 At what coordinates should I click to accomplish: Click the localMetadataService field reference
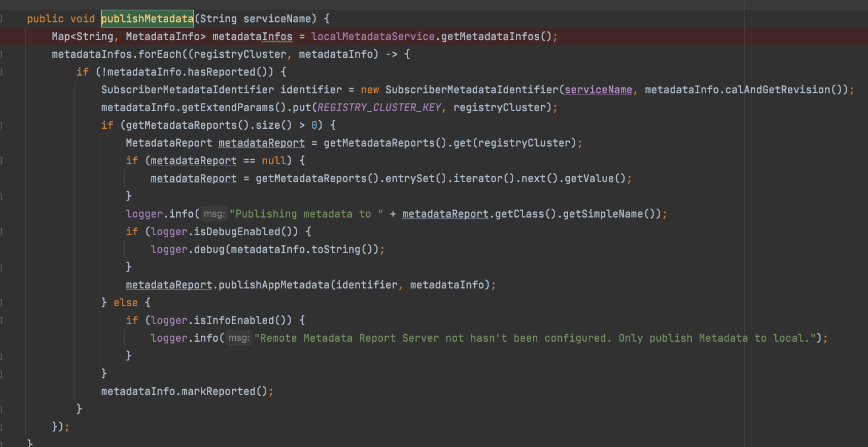pos(373,37)
